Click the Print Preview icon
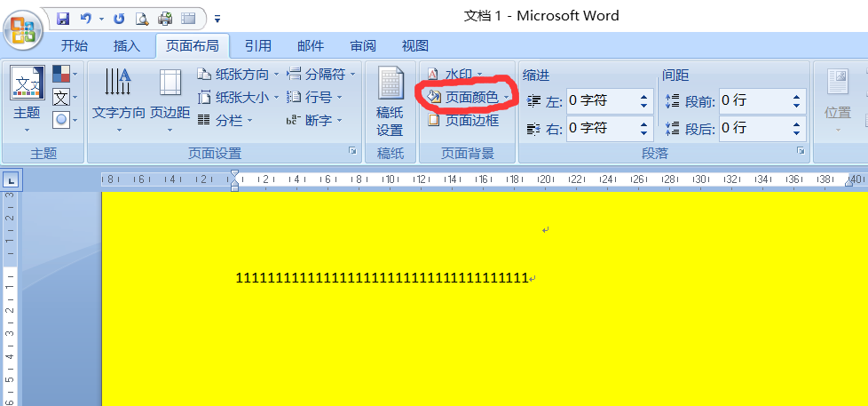This screenshot has width=868, height=406. [x=142, y=19]
